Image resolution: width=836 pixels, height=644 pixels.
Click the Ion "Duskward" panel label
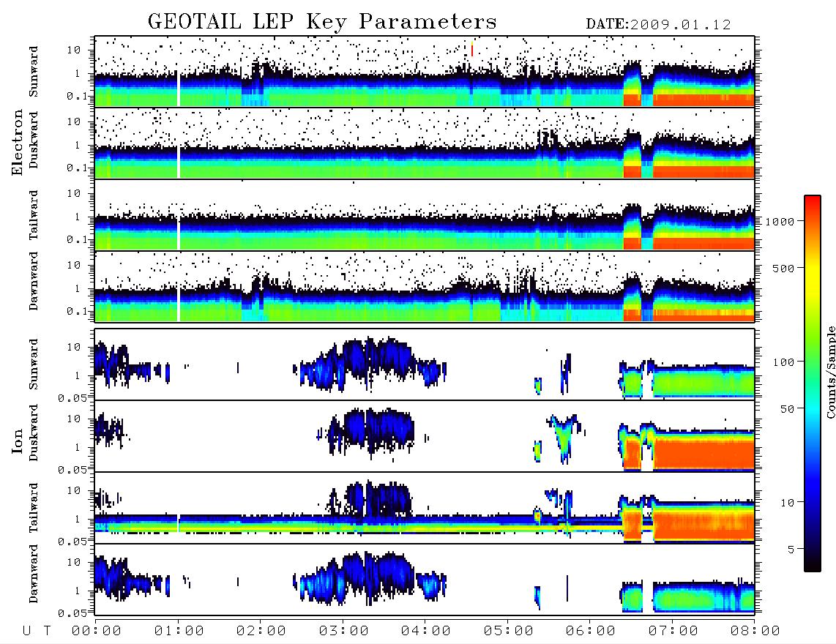pyautogui.click(x=34, y=433)
